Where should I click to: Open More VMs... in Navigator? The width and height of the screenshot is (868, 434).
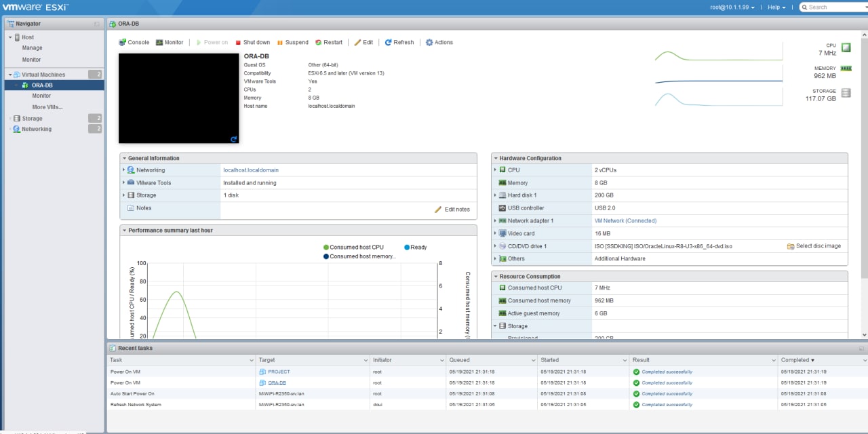(47, 107)
